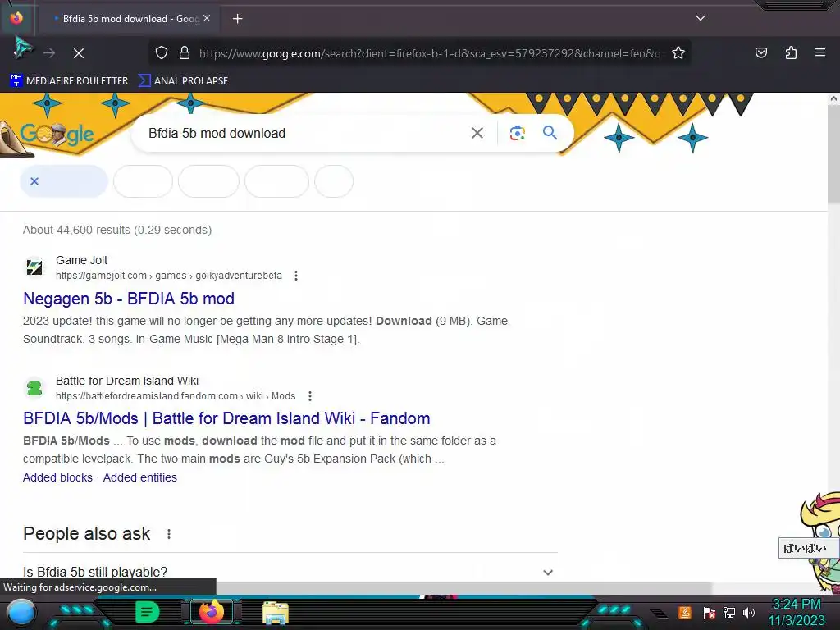
Task: Open options menu for Game Jolt result
Action: click(295, 276)
